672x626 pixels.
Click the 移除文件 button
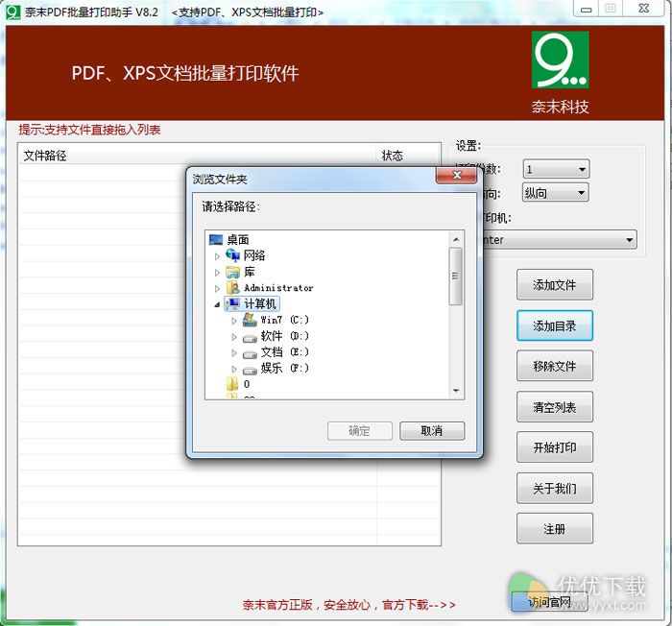tap(555, 366)
